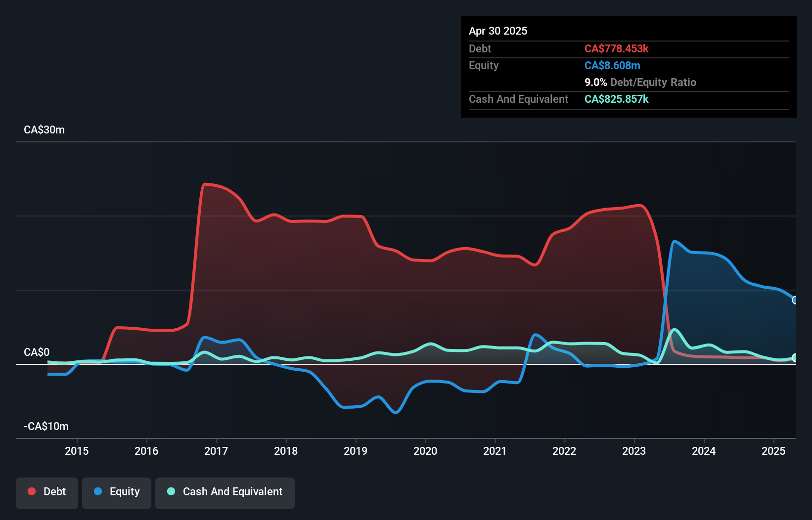Click the Debt value CA$778.453k in the tooltip
Screen dimensions: 812x520
(617, 48)
